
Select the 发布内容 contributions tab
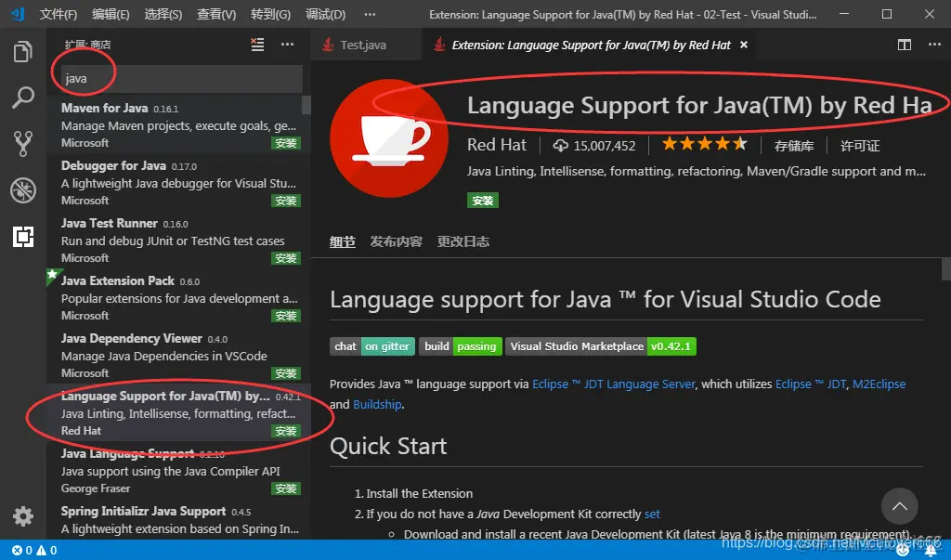click(x=396, y=241)
